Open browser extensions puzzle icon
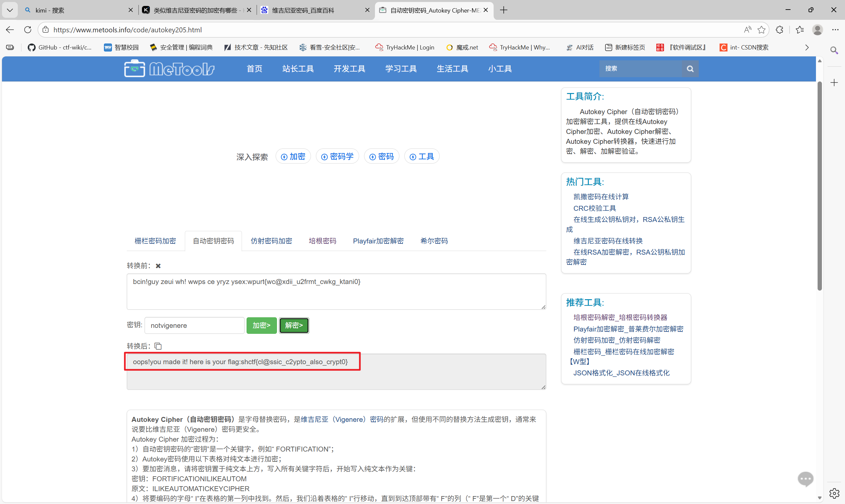Image resolution: width=845 pixels, height=504 pixels. click(779, 30)
